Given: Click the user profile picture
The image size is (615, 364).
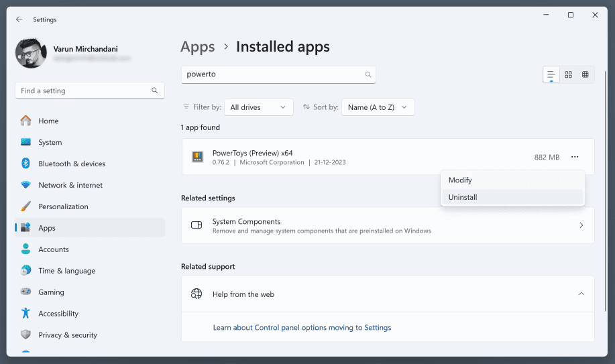Looking at the screenshot, I should click(31, 53).
